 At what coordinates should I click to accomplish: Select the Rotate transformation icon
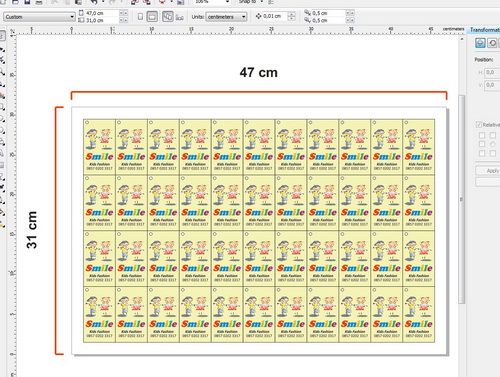pyautogui.click(x=492, y=43)
